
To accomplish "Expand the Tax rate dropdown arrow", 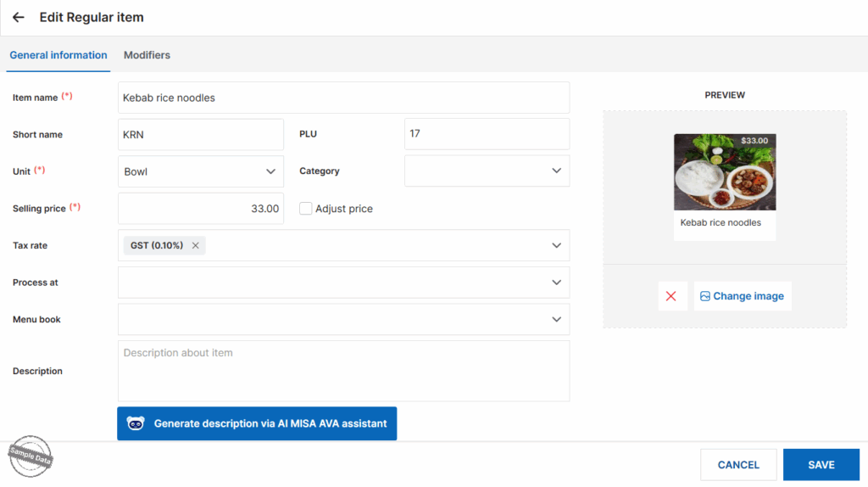I will click(556, 245).
